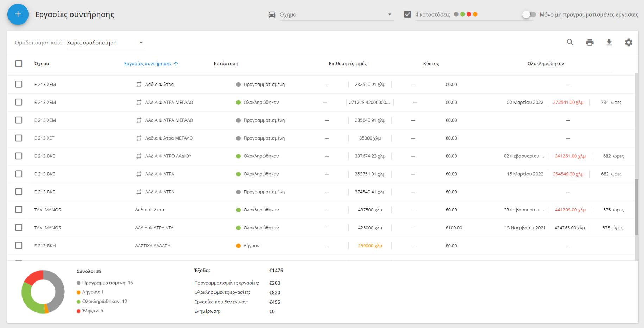
Task: Click orange Λήγουν: 1 legend dot
Action: (x=78, y=292)
